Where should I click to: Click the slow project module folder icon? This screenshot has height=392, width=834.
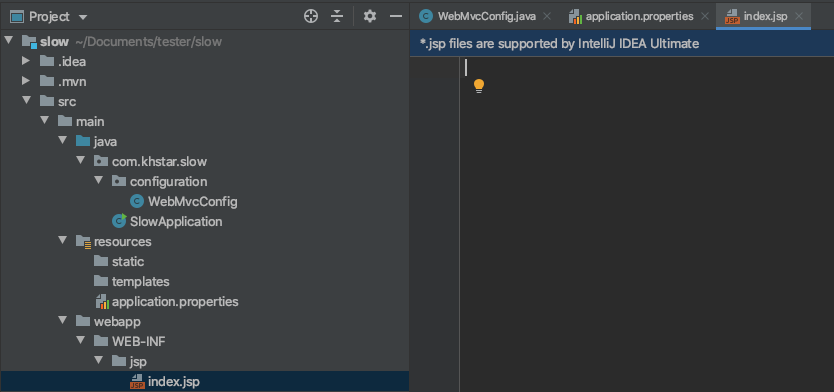[x=29, y=41]
